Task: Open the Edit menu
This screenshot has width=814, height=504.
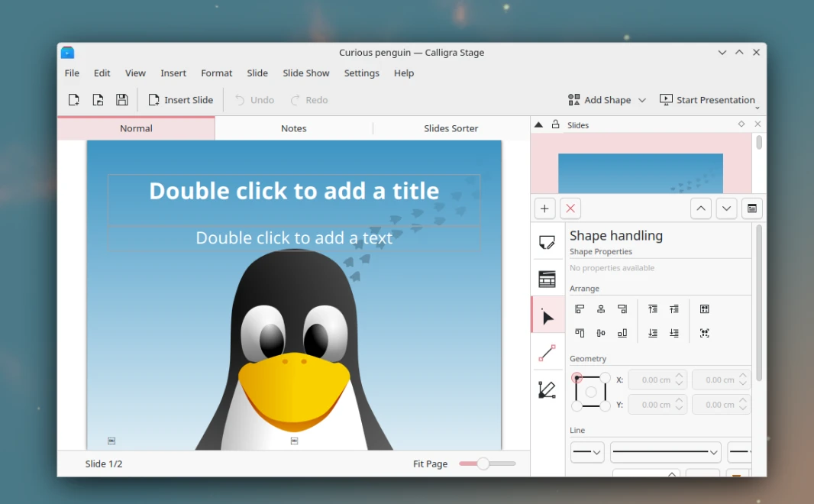Action: (x=102, y=73)
